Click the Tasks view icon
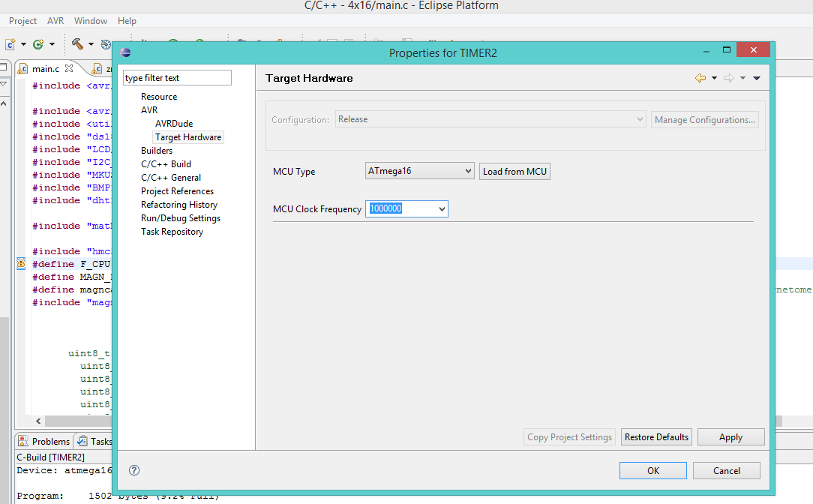 coord(82,441)
